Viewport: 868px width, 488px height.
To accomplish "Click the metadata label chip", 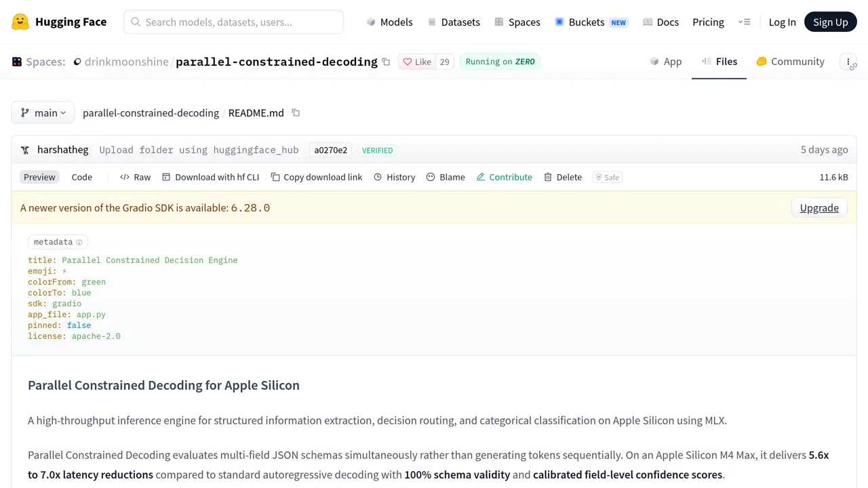I will click(x=58, y=242).
